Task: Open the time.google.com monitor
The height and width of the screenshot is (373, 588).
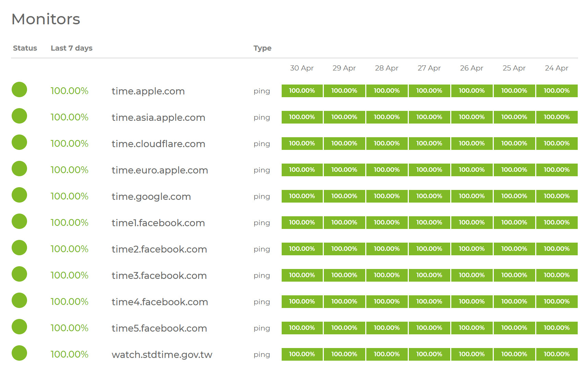Action: 151,197
